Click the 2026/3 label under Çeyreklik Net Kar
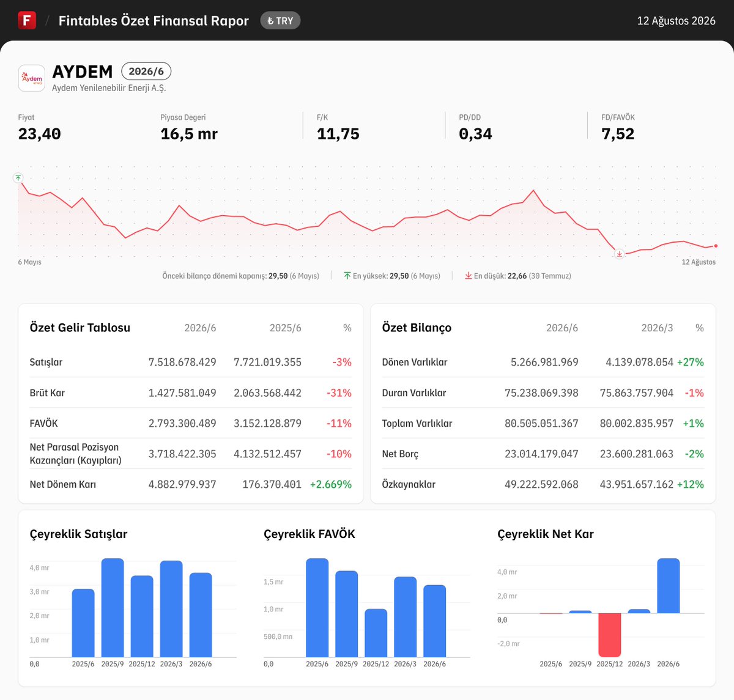Image resolution: width=734 pixels, height=700 pixels. [x=639, y=664]
